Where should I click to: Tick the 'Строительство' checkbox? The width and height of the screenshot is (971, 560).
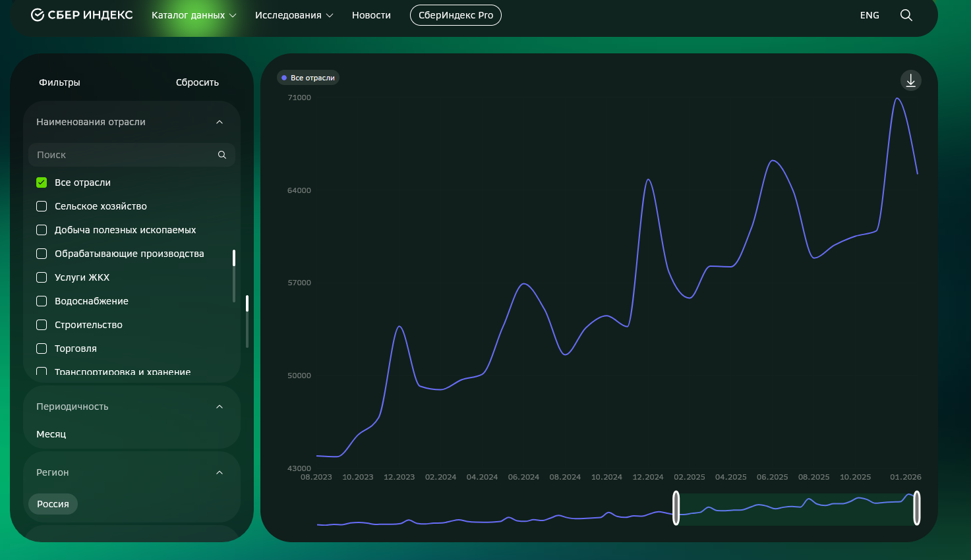pos(42,325)
